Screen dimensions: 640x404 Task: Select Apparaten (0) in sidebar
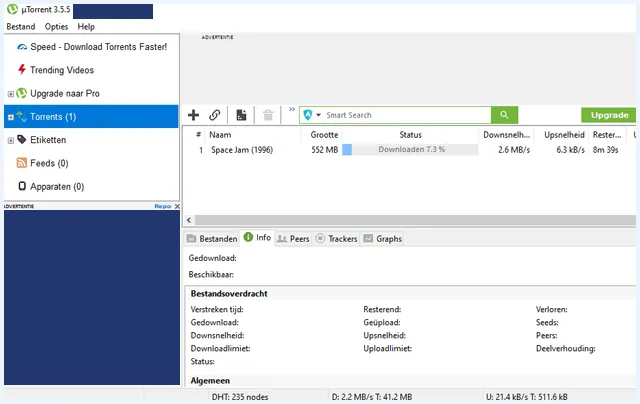pos(57,186)
